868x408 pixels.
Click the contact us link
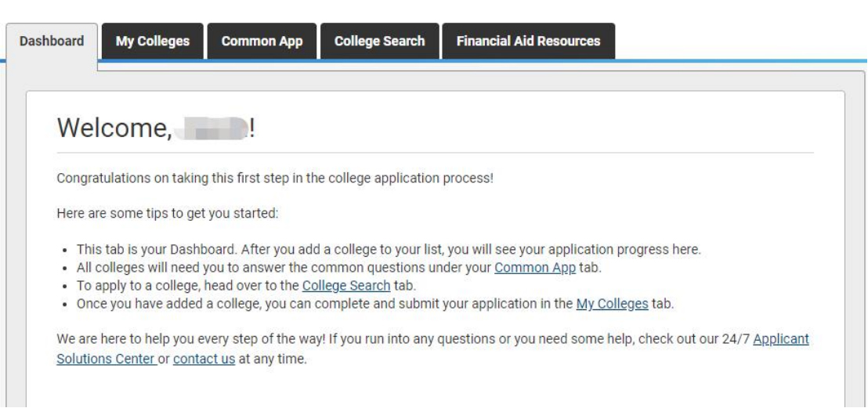point(204,359)
